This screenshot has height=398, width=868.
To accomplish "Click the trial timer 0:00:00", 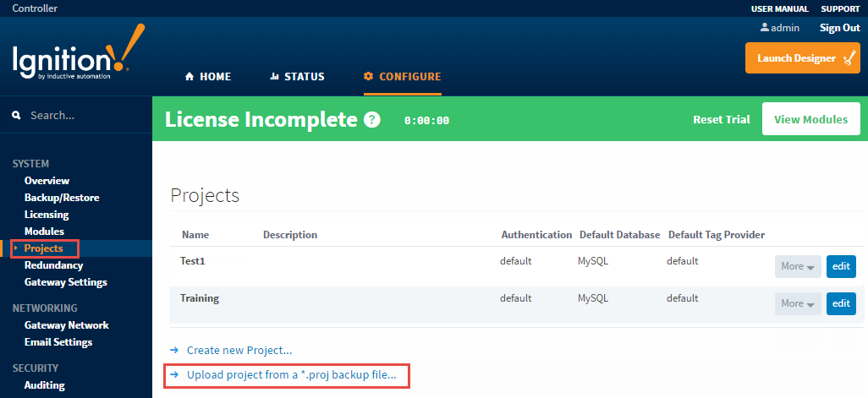I will (x=426, y=120).
